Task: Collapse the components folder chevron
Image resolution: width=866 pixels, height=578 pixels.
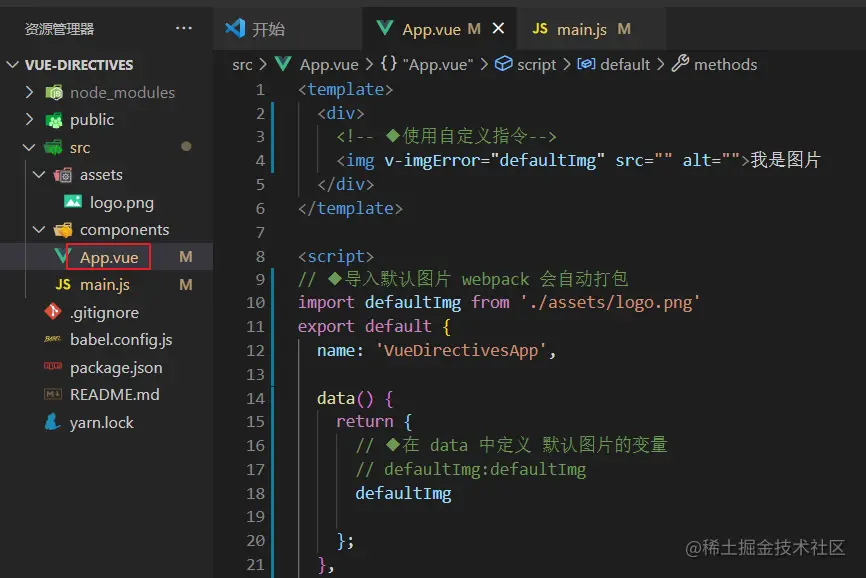Action: pyautogui.click(x=39, y=229)
